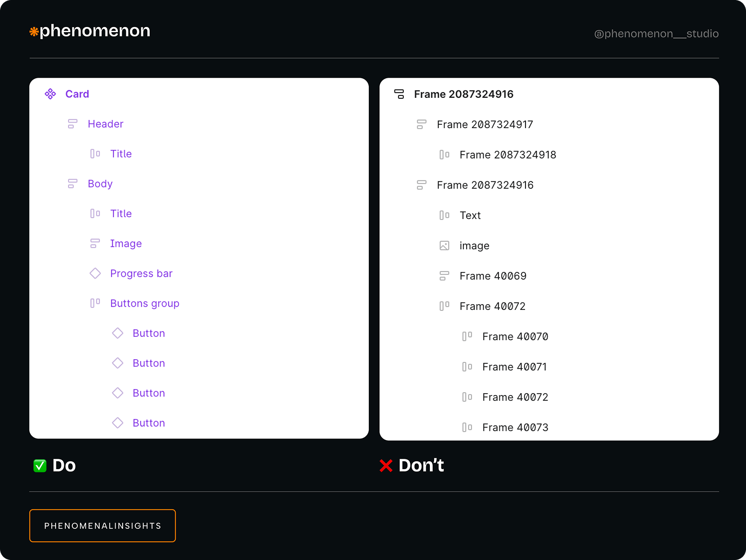
Task: Select the instance icon next to first Button
Action: 118,333
